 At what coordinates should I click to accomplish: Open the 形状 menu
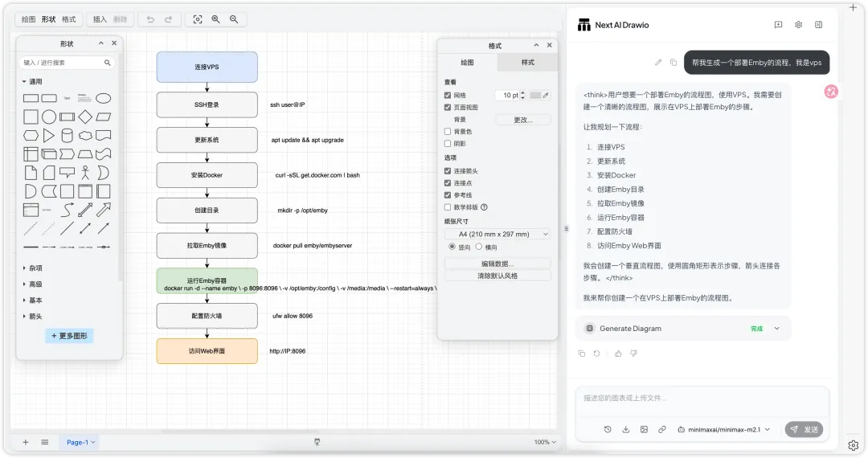point(49,19)
